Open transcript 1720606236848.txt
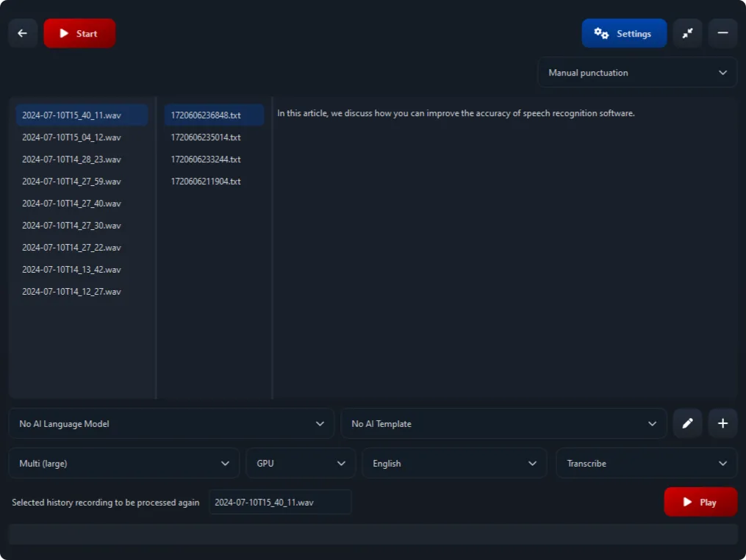The width and height of the screenshot is (746, 560). (x=214, y=115)
